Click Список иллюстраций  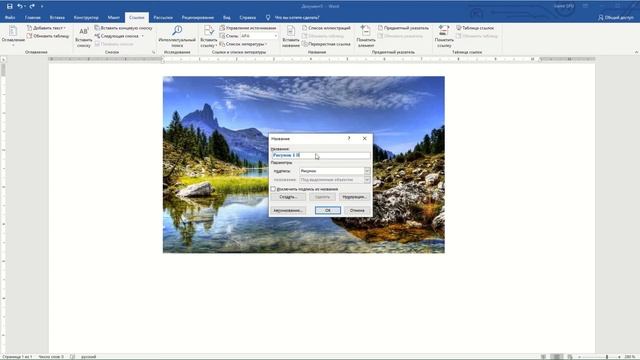[326, 28]
